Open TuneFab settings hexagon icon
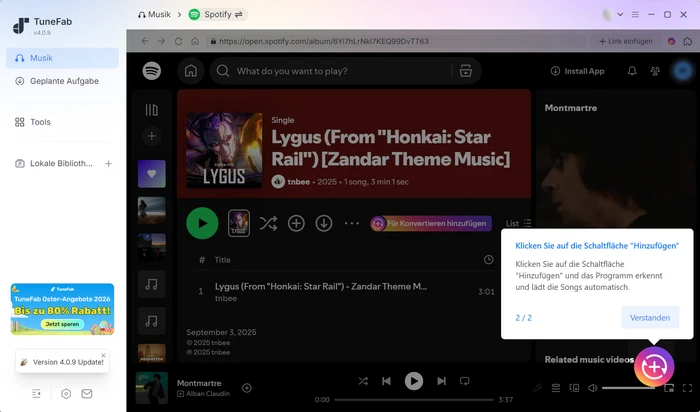This screenshot has height=412, width=700. (66, 394)
